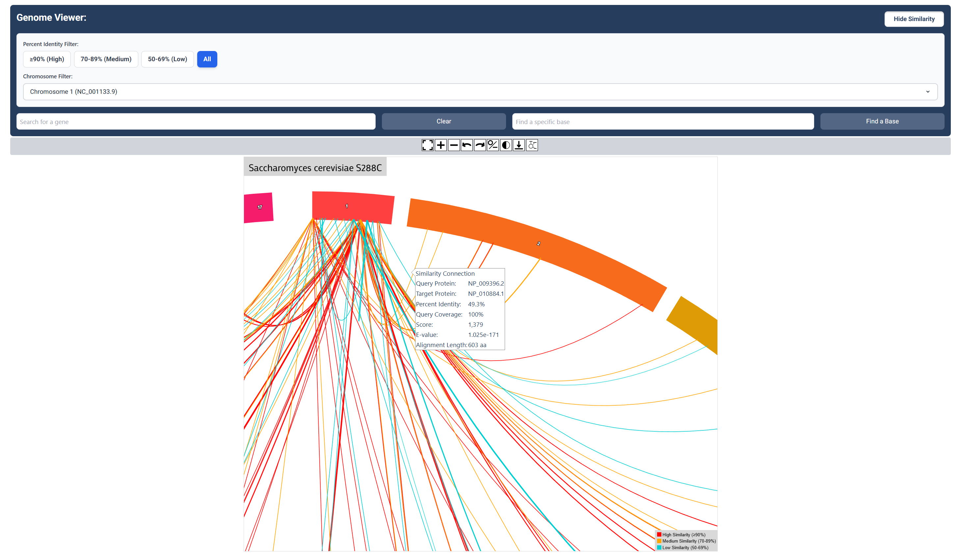Image resolution: width=962 pixels, height=560 pixels.
Task: Open the gene network view icon
Action: click(x=532, y=145)
